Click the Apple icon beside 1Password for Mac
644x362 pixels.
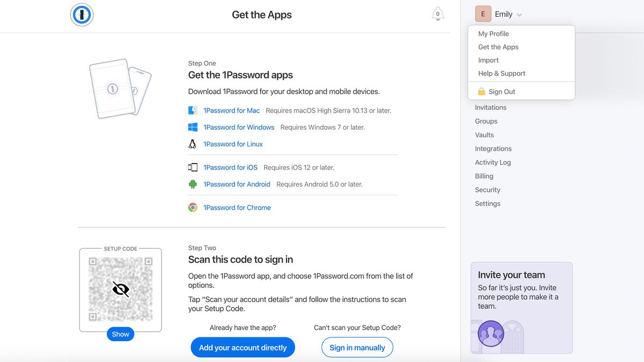tap(193, 110)
